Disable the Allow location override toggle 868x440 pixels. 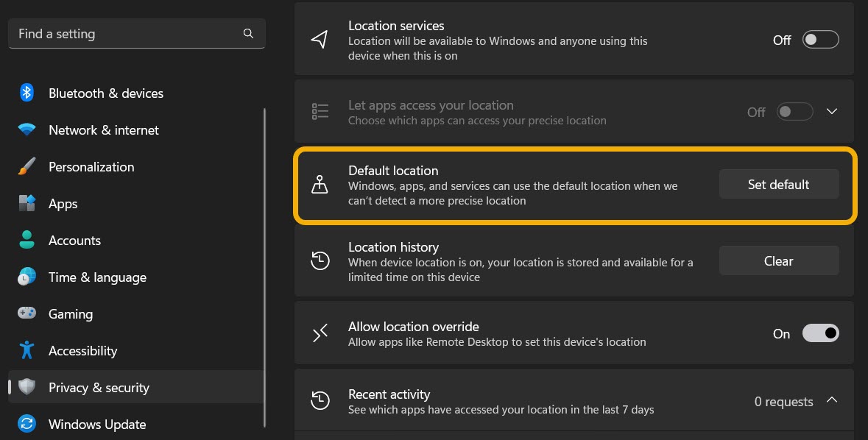pyautogui.click(x=820, y=333)
